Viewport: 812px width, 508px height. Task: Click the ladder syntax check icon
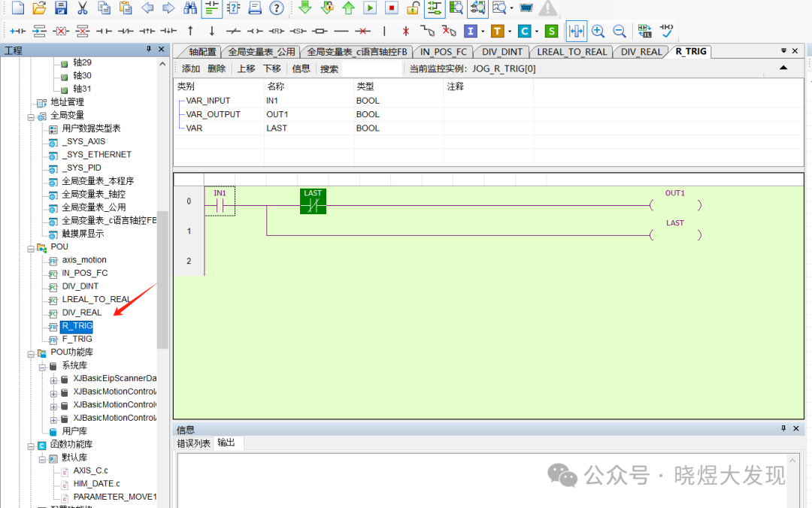(x=666, y=31)
